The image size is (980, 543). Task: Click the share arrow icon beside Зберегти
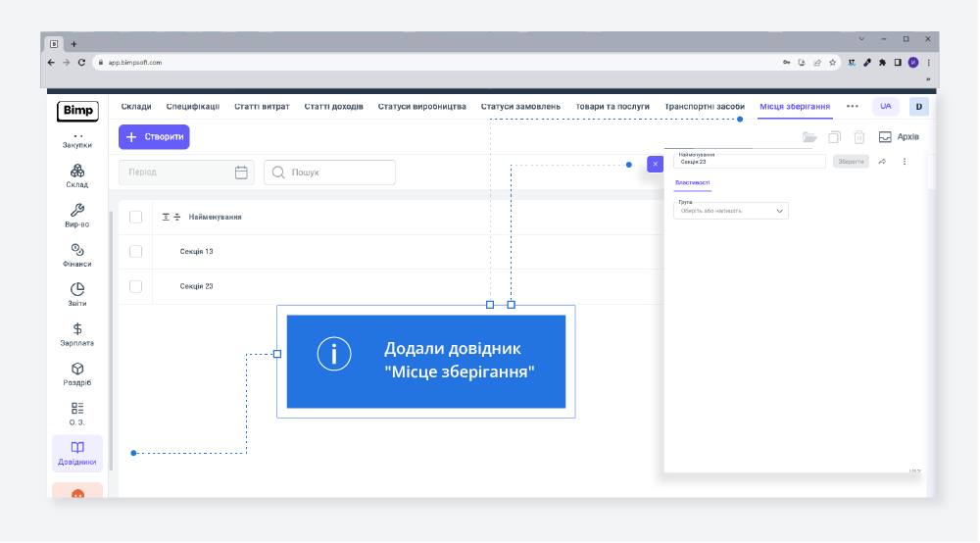[x=882, y=162]
